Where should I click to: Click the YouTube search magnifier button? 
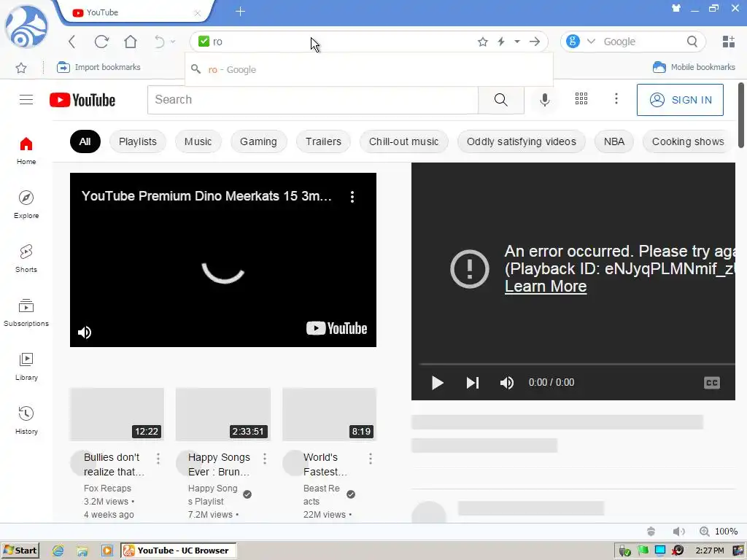tap(500, 99)
